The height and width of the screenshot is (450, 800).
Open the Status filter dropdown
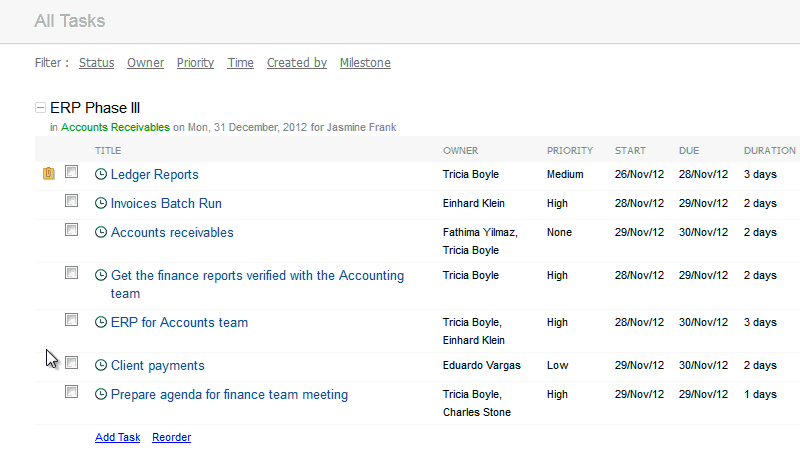96,63
